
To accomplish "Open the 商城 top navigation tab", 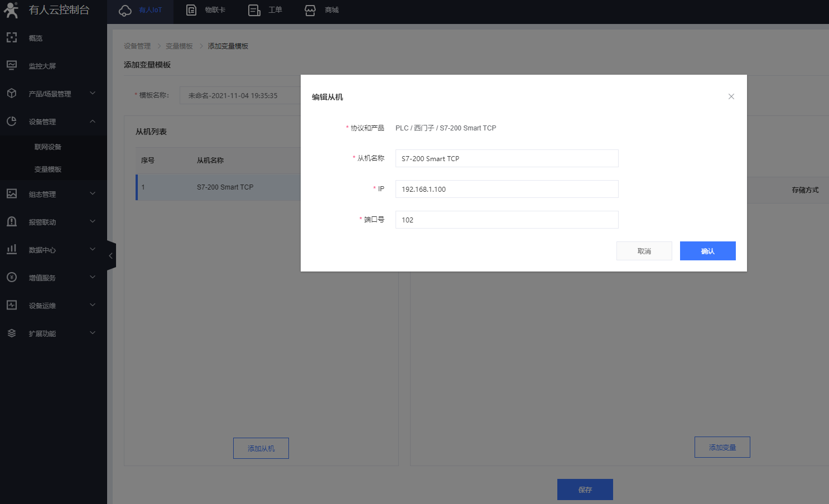I will point(322,10).
